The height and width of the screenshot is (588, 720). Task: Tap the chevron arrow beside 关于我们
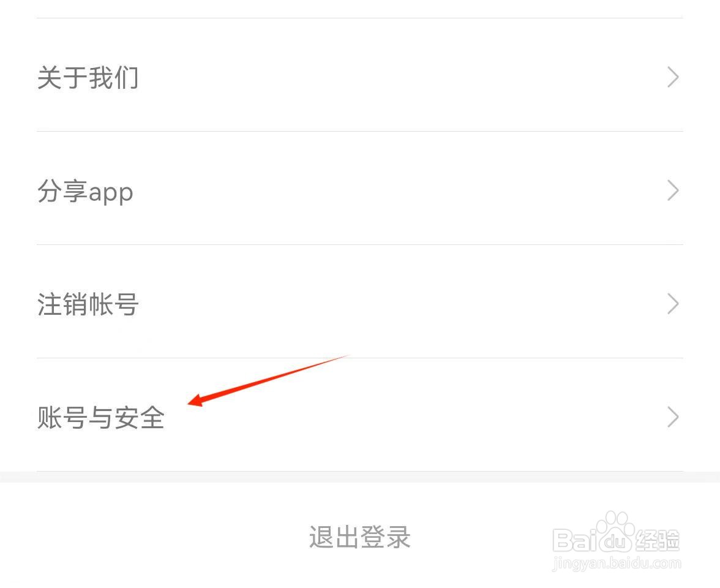click(x=673, y=77)
